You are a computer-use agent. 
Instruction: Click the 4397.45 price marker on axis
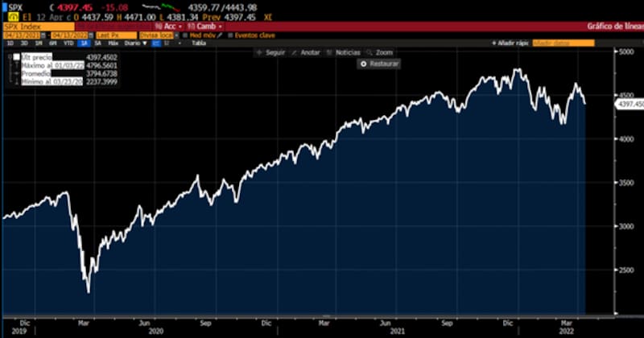[628, 104]
